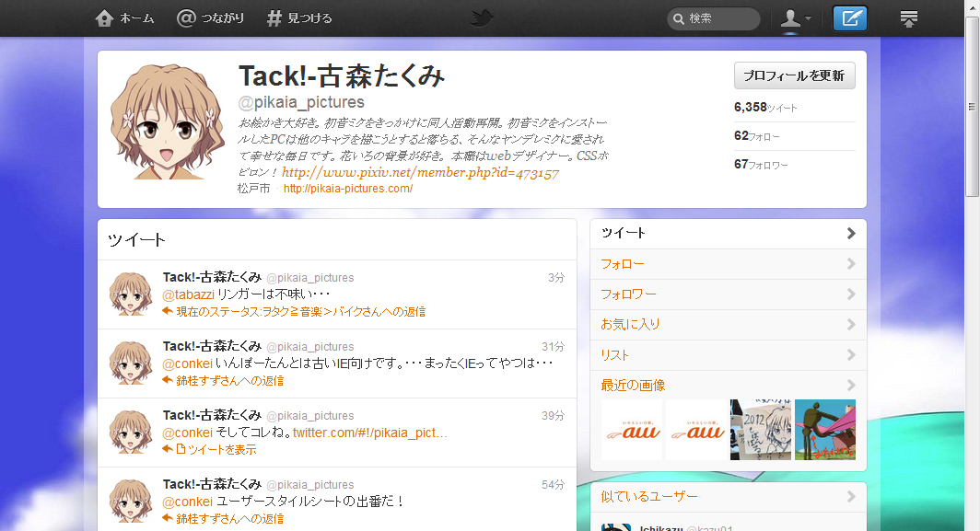The width and height of the screenshot is (980, 531).
Task: Open the # Discover (見つける) tab
Action: click(x=298, y=18)
